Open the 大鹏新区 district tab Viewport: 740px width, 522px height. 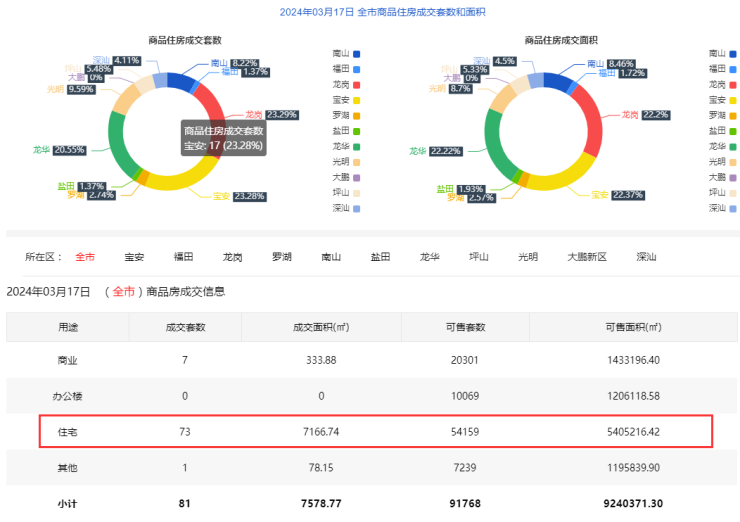[587, 257]
